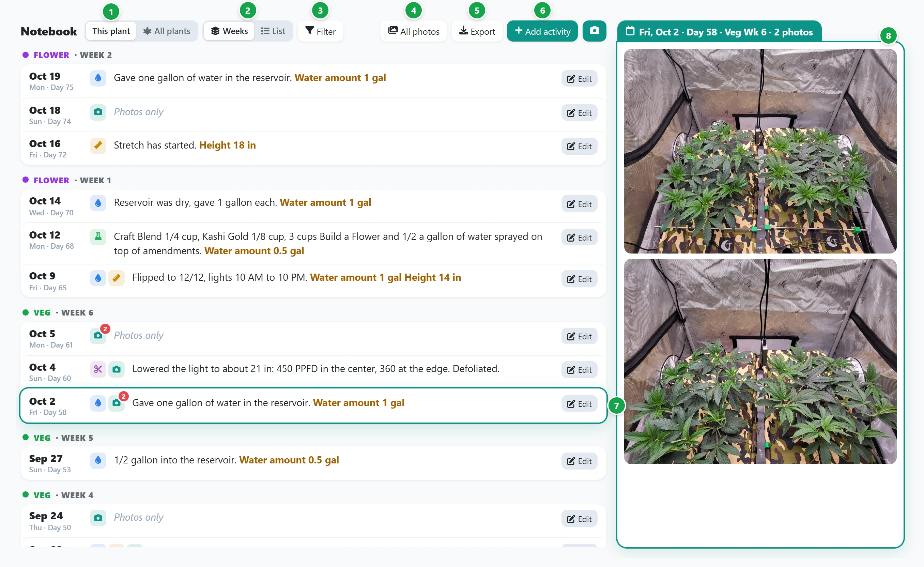Image resolution: width=924 pixels, height=567 pixels.
Task: Click camera icon in Sep 24 row
Action: (98, 518)
